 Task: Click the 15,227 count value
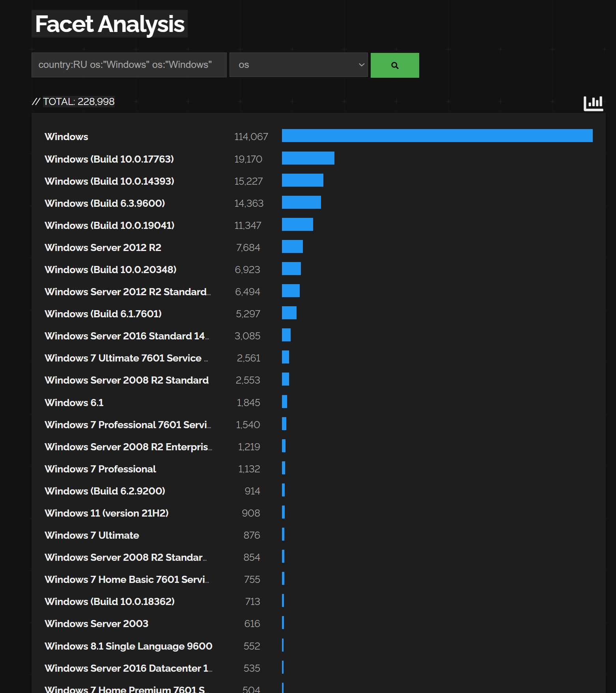click(248, 181)
